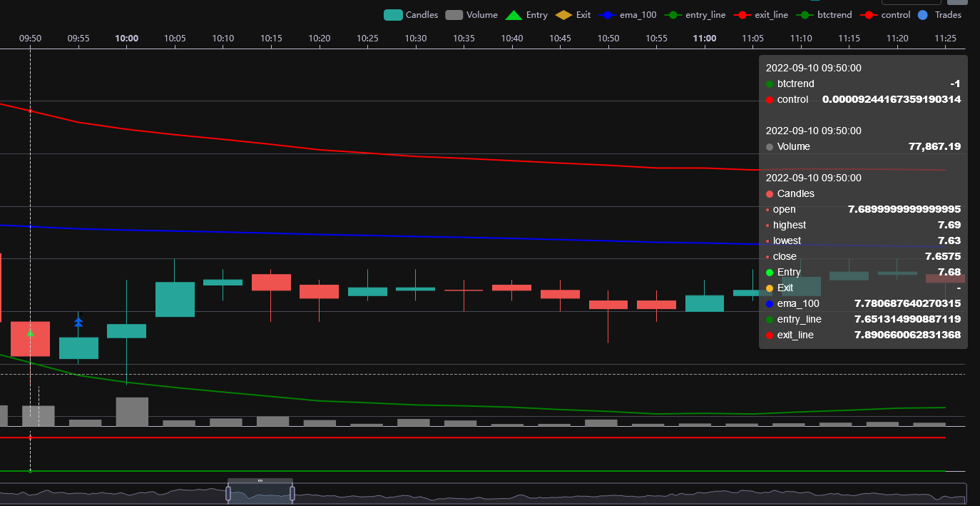Click the 11:10 time axis label
This screenshot has width=980, height=506.
pos(801,38)
